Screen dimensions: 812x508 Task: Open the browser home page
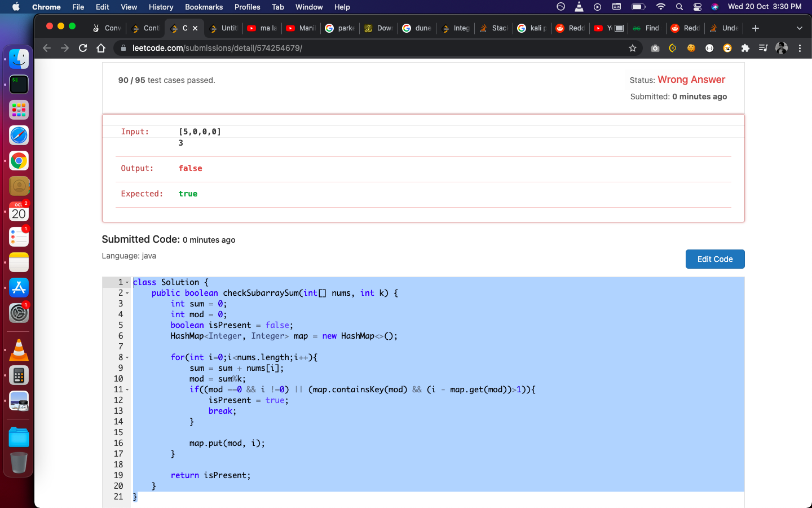pyautogui.click(x=101, y=48)
